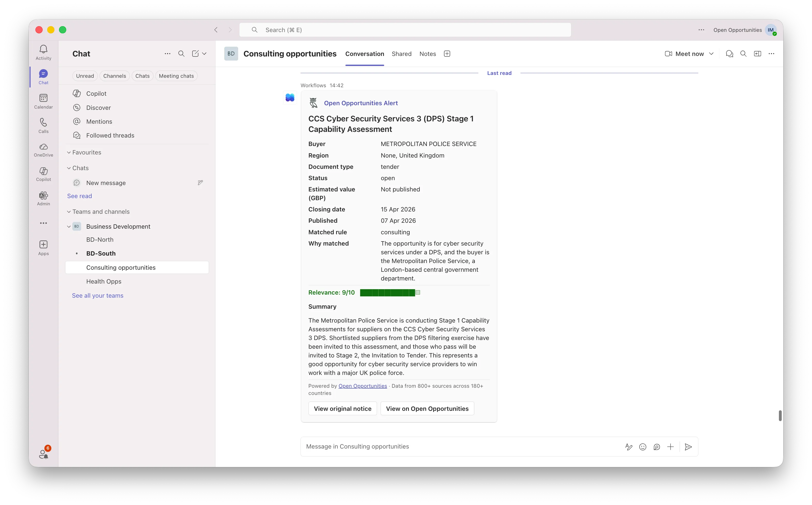The height and width of the screenshot is (505, 812).
Task: Collapse the Business Development team
Action: click(69, 226)
